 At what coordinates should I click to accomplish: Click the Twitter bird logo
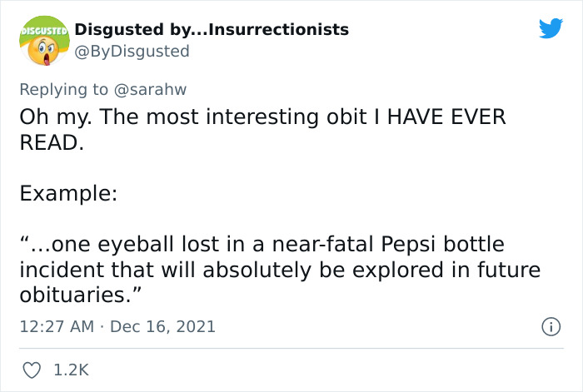[x=551, y=28]
